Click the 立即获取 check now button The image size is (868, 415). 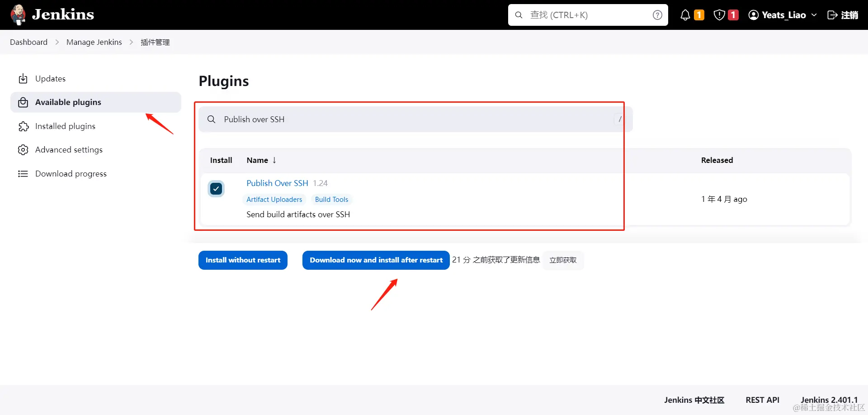(563, 260)
